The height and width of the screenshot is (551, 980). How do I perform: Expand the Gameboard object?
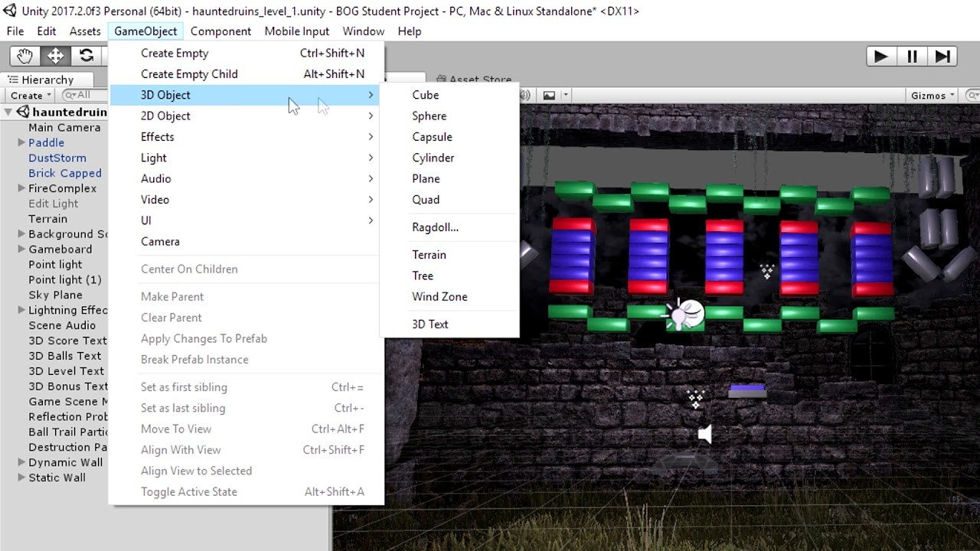tap(21, 249)
